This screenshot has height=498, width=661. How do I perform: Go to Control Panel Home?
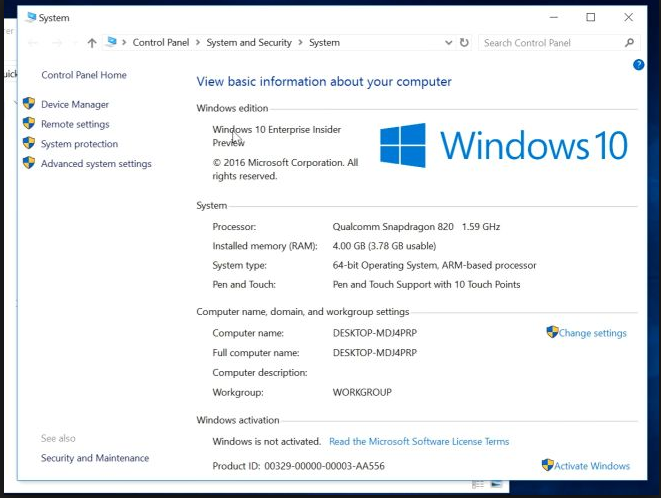[x=84, y=75]
